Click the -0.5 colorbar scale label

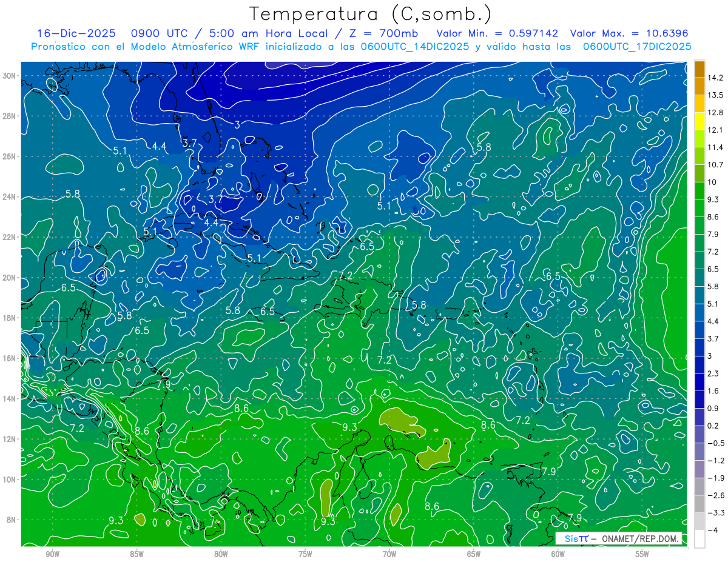pyautogui.click(x=715, y=443)
